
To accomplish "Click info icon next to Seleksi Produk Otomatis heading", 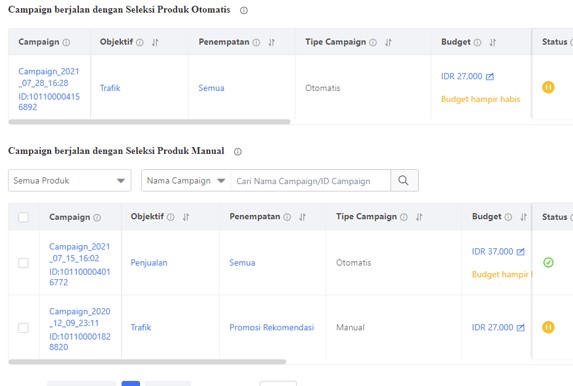I will 244,11.
